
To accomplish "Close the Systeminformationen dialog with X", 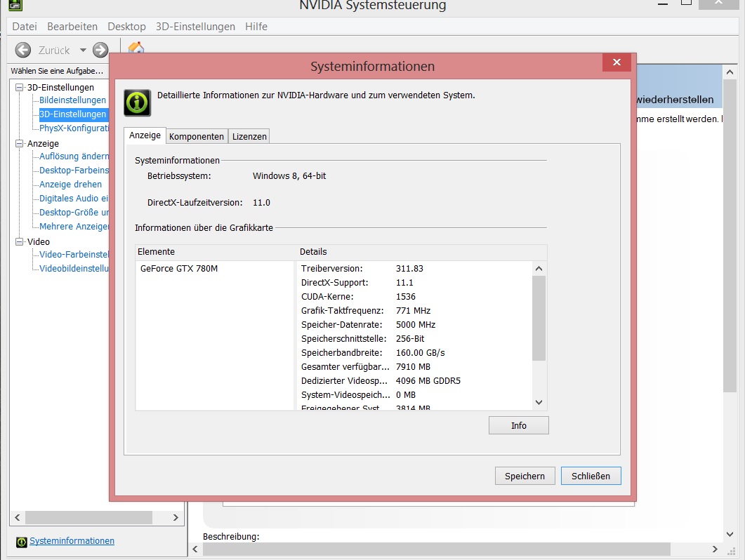I will pyautogui.click(x=617, y=62).
